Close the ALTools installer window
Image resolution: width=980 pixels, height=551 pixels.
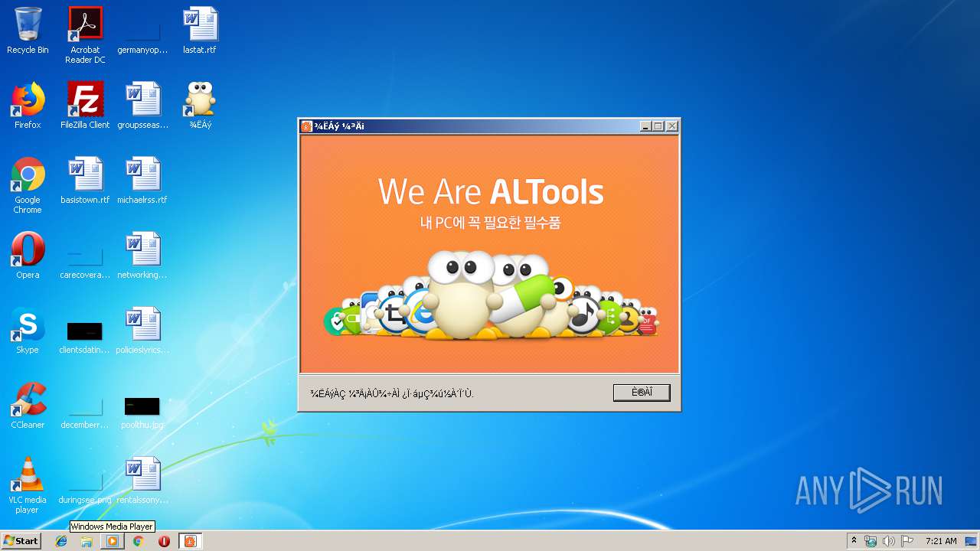point(671,126)
